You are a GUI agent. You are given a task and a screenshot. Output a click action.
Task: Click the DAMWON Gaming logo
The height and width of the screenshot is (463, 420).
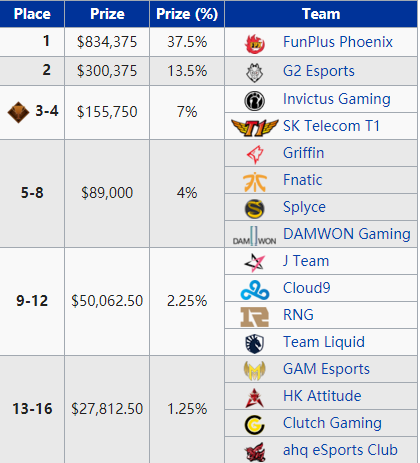tap(255, 236)
